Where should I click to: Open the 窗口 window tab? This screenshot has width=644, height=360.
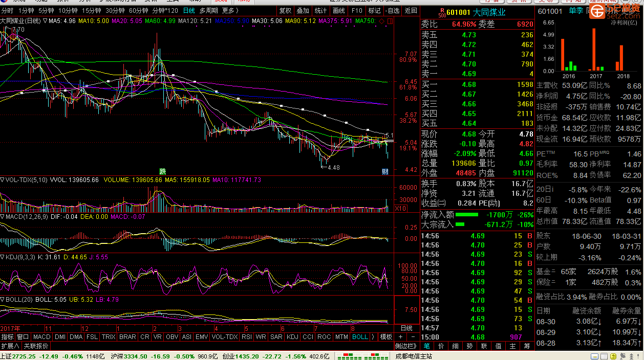23,337
